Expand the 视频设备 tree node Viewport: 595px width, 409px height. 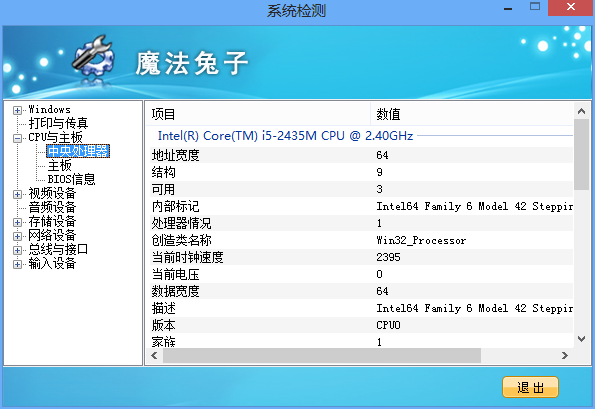point(17,195)
